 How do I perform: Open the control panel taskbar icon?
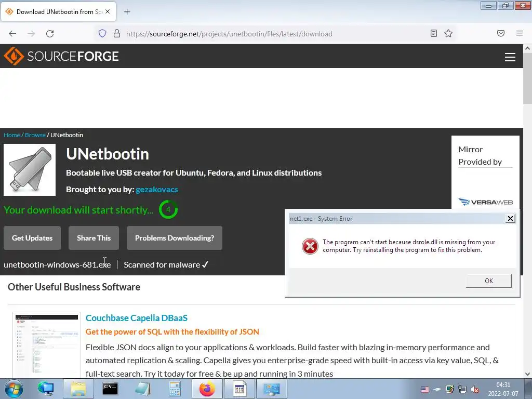pos(271,389)
